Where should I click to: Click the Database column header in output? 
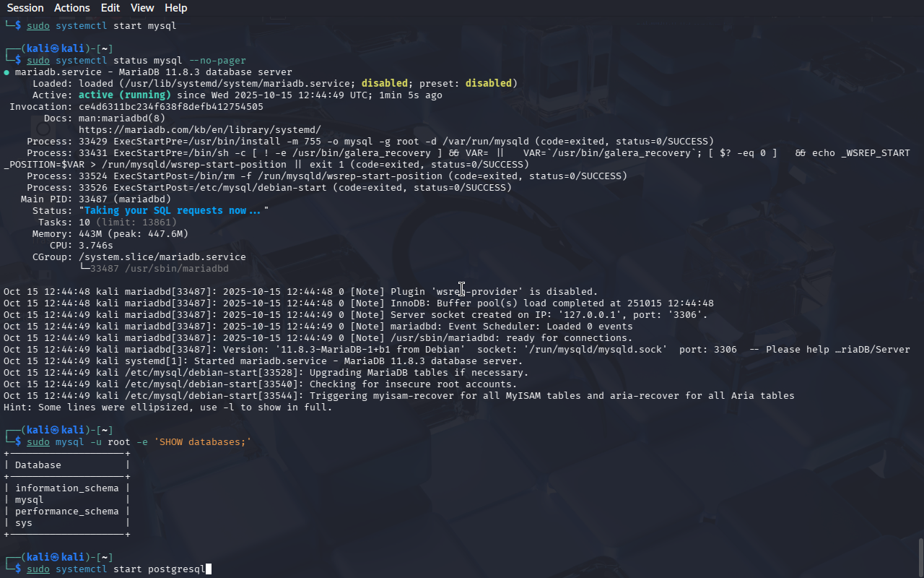point(38,465)
